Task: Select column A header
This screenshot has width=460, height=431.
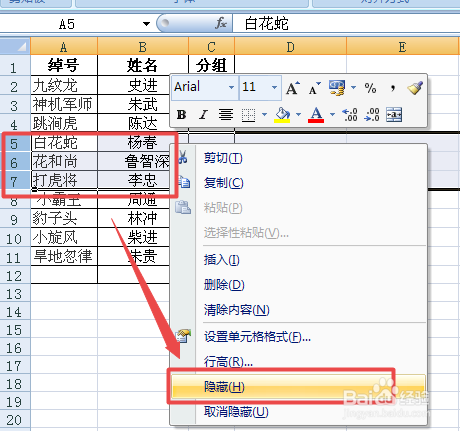Action: (64, 46)
